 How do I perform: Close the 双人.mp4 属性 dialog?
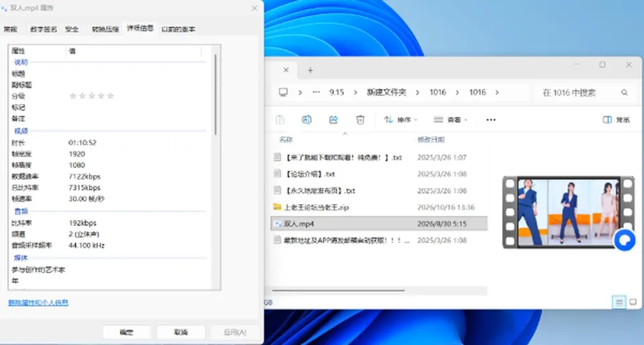click(255, 8)
